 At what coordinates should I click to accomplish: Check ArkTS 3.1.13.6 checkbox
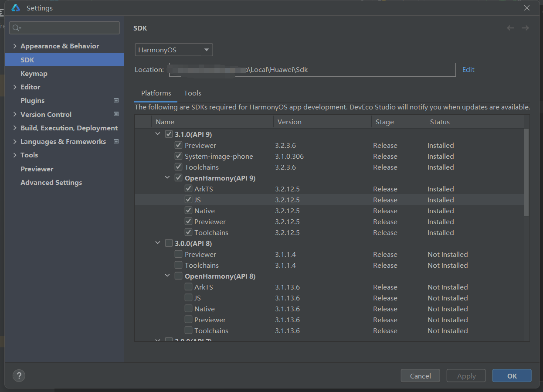[188, 287]
